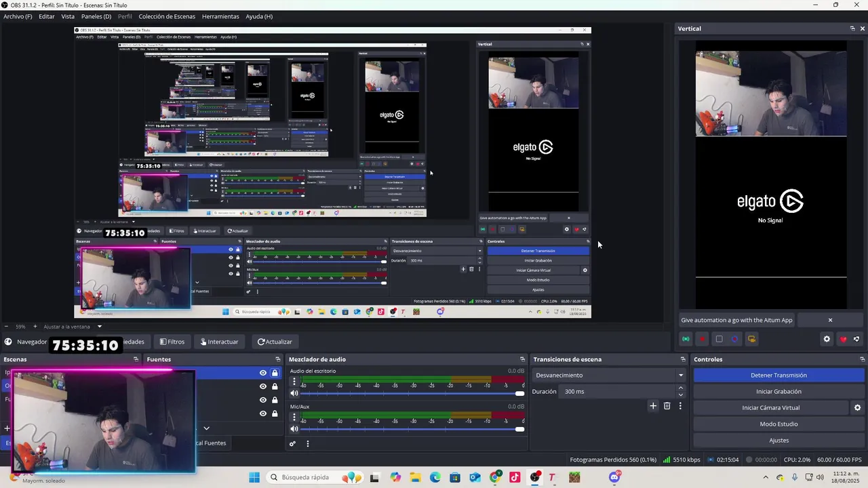
Task: Click Actualizar to refresh browser source
Action: point(275,342)
